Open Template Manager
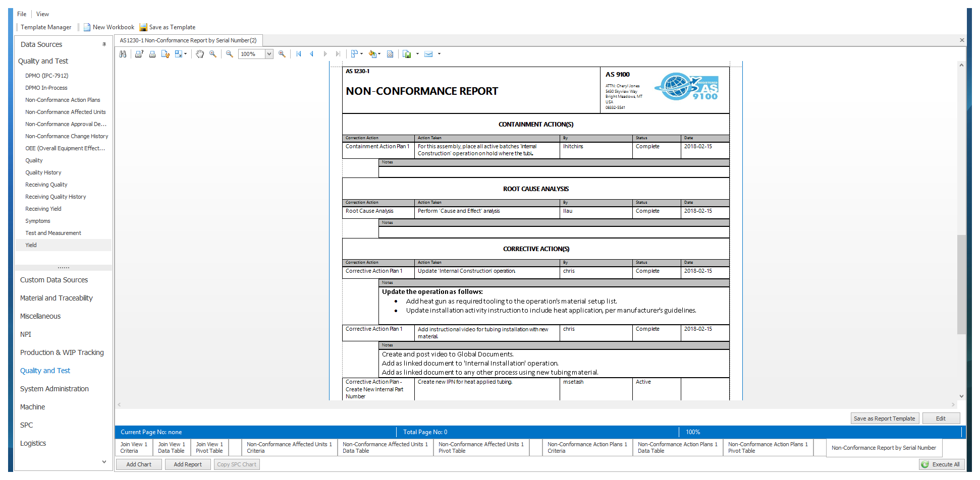 (46, 27)
